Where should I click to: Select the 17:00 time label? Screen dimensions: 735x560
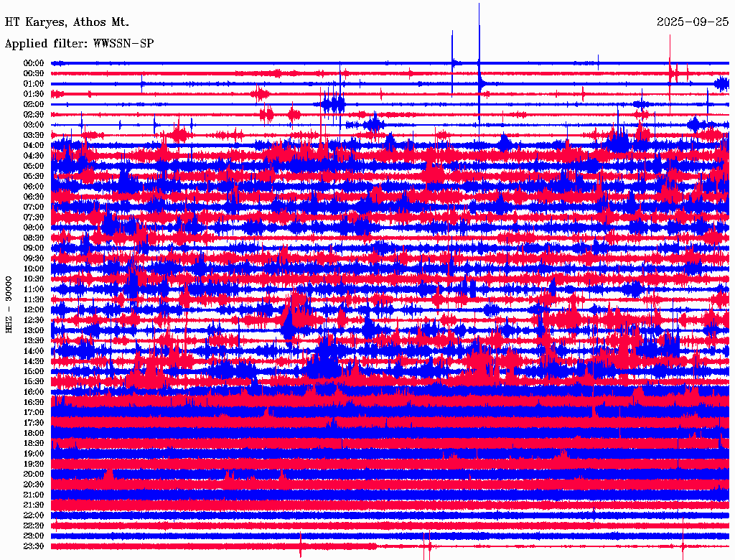tap(33, 413)
